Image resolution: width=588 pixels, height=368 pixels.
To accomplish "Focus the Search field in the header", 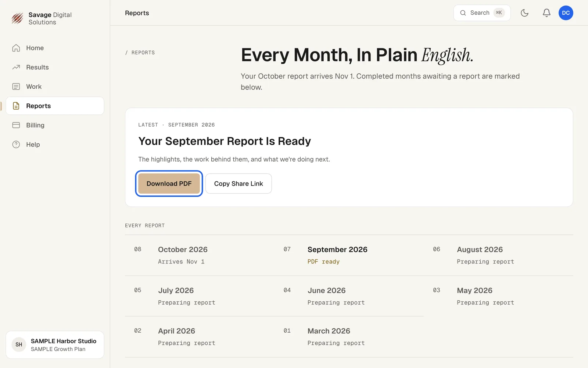I will (482, 13).
